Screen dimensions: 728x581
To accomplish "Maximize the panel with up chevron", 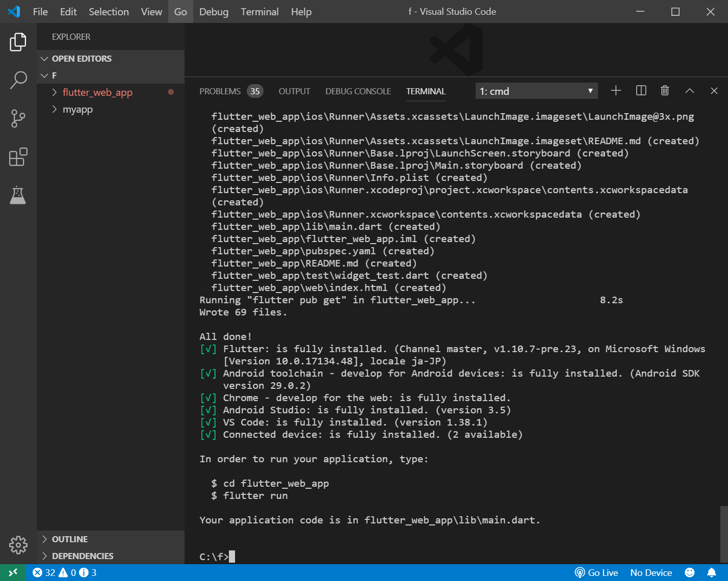I will tap(689, 91).
